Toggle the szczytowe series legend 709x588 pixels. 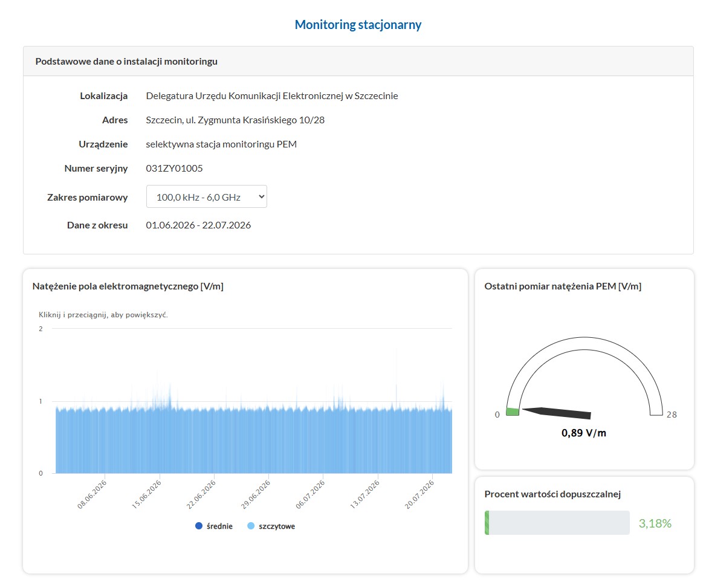pyautogui.click(x=271, y=526)
